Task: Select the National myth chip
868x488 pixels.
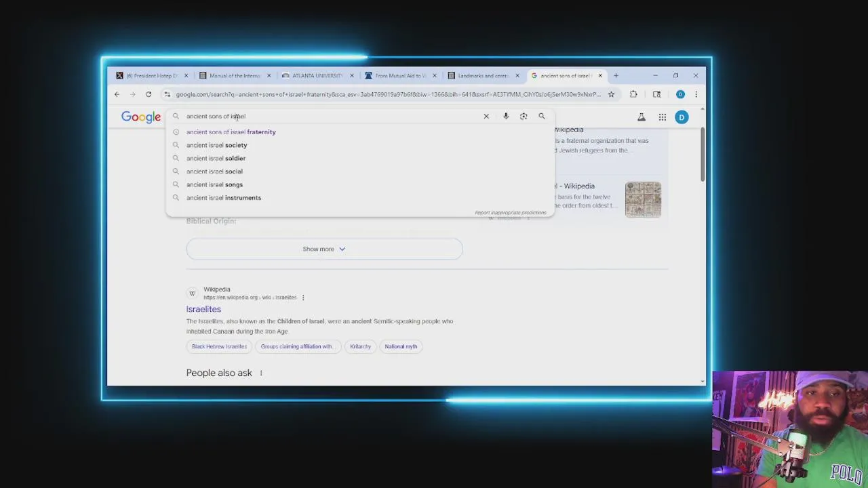Action: click(x=401, y=346)
